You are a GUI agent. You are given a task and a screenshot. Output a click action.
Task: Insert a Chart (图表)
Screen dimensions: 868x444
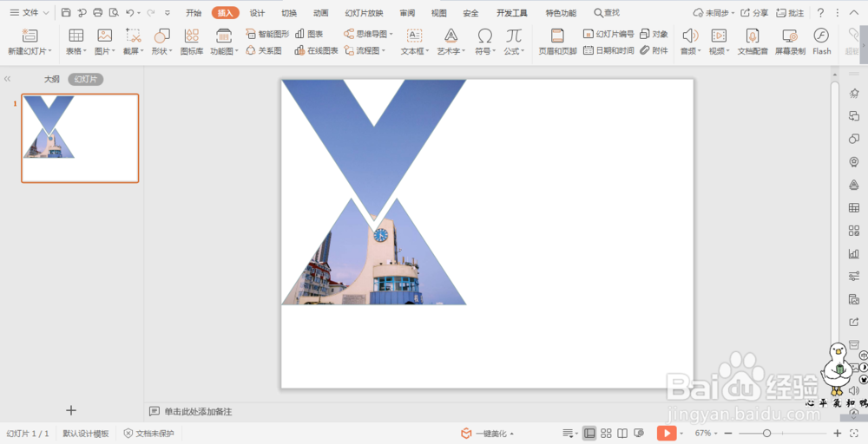pos(309,34)
